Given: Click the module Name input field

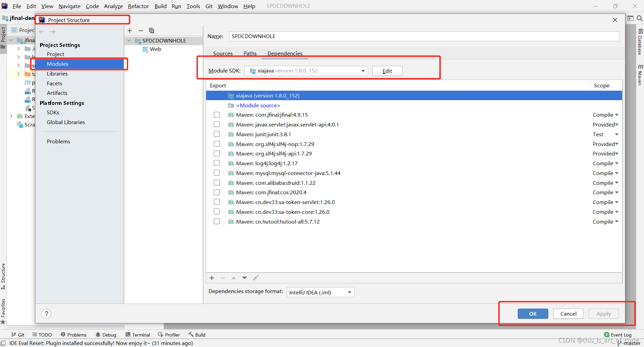Looking at the screenshot, I should (424, 36).
